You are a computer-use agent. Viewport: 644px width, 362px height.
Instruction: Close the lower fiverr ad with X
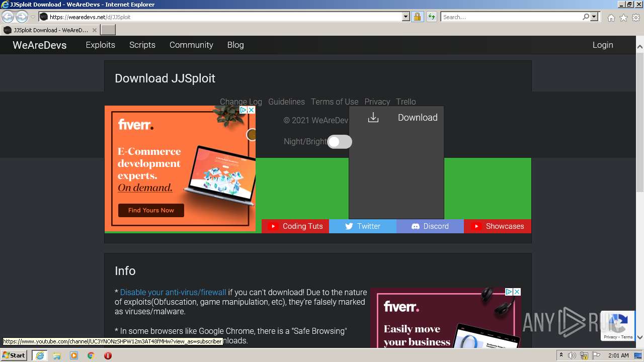point(517,292)
